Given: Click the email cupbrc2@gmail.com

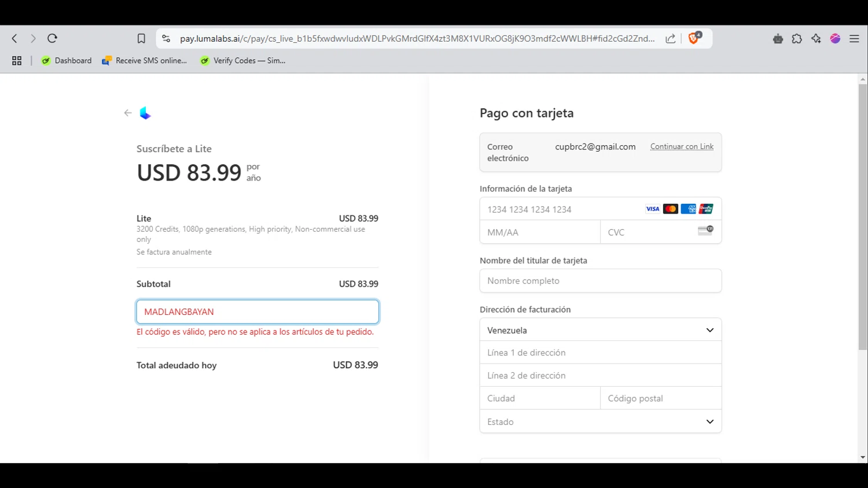Looking at the screenshot, I should [x=595, y=146].
